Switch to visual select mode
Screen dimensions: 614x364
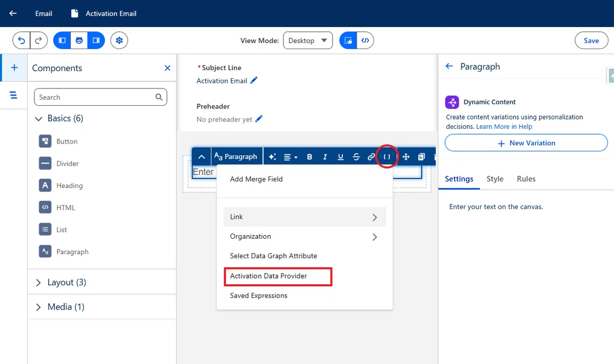(x=348, y=40)
